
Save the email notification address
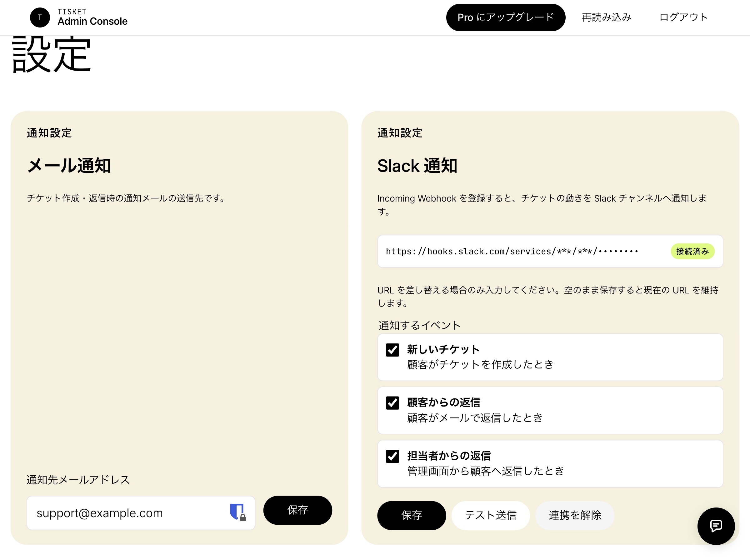click(297, 510)
